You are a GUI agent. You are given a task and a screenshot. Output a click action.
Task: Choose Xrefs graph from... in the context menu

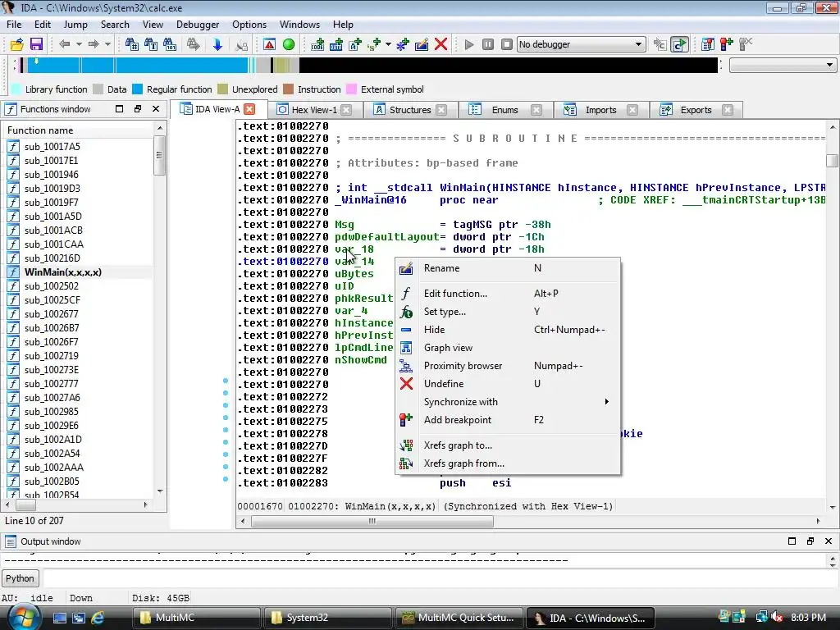tap(508, 463)
